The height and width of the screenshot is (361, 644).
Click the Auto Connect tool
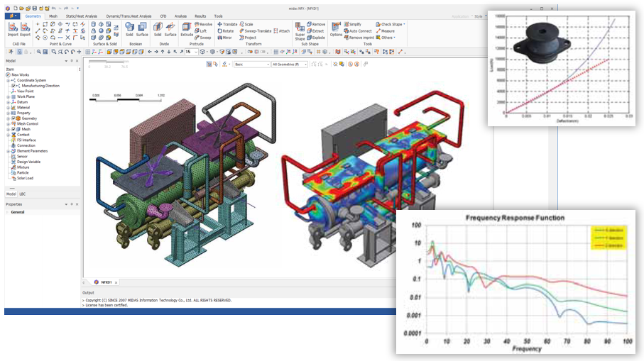358,30
